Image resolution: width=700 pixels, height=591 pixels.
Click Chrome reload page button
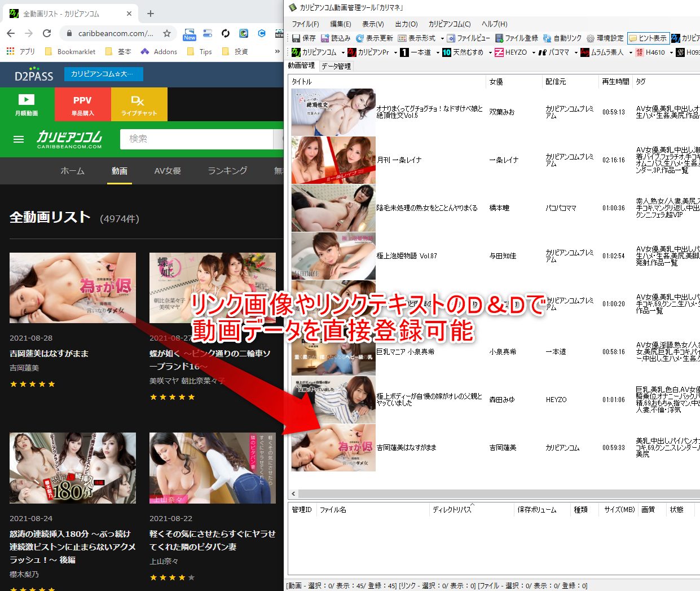(47, 33)
